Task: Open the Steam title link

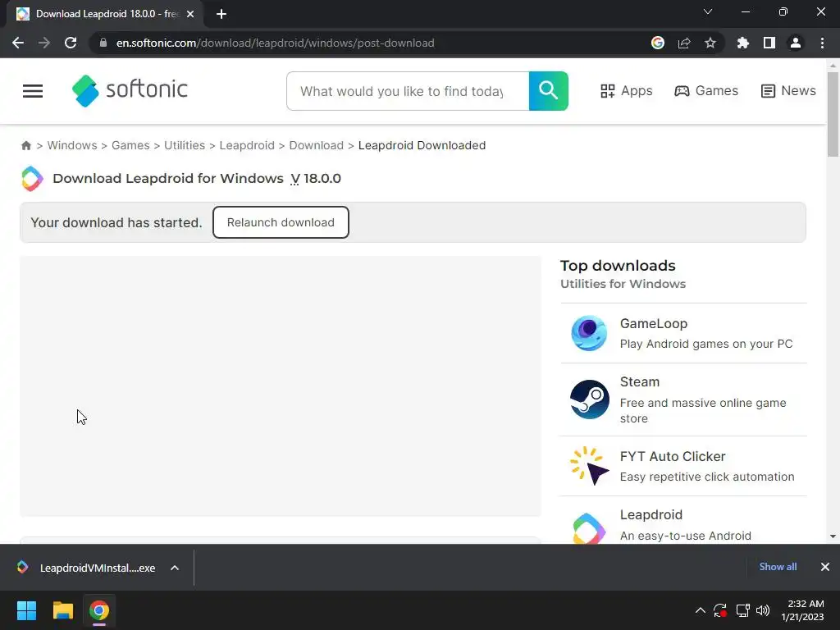Action: (x=640, y=382)
